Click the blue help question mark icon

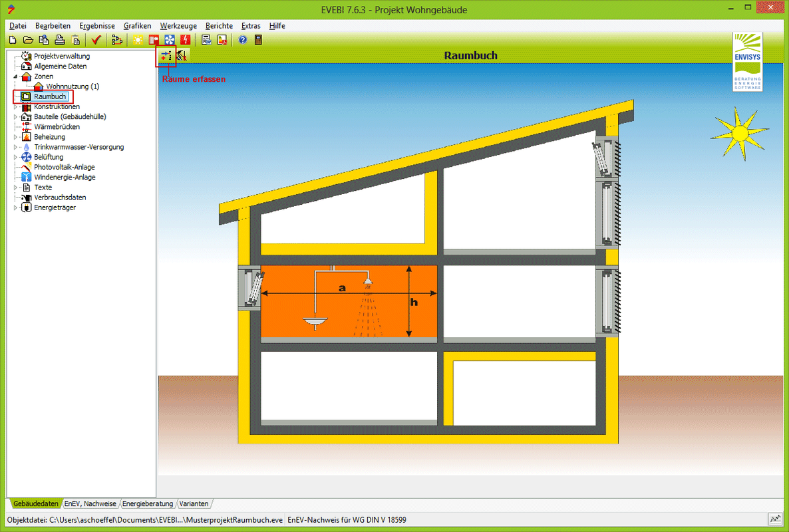(243, 40)
